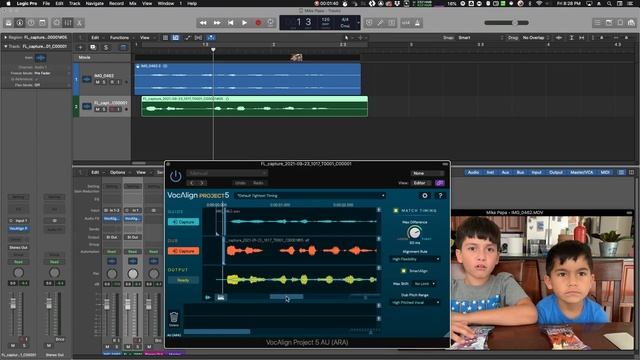The height and width of the screenshot is (360, 640).
Task: Toggle VocAlign plugin power button
Action: coord(176,176)
